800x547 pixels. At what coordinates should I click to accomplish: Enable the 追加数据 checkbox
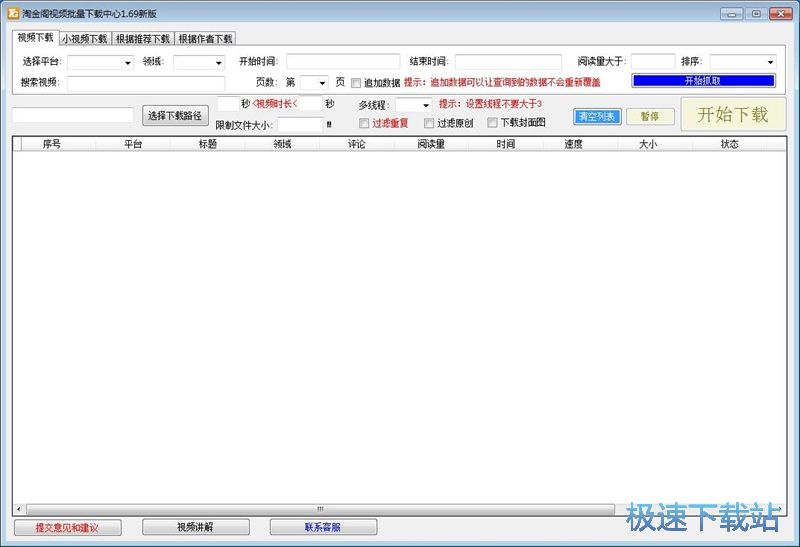356,83
